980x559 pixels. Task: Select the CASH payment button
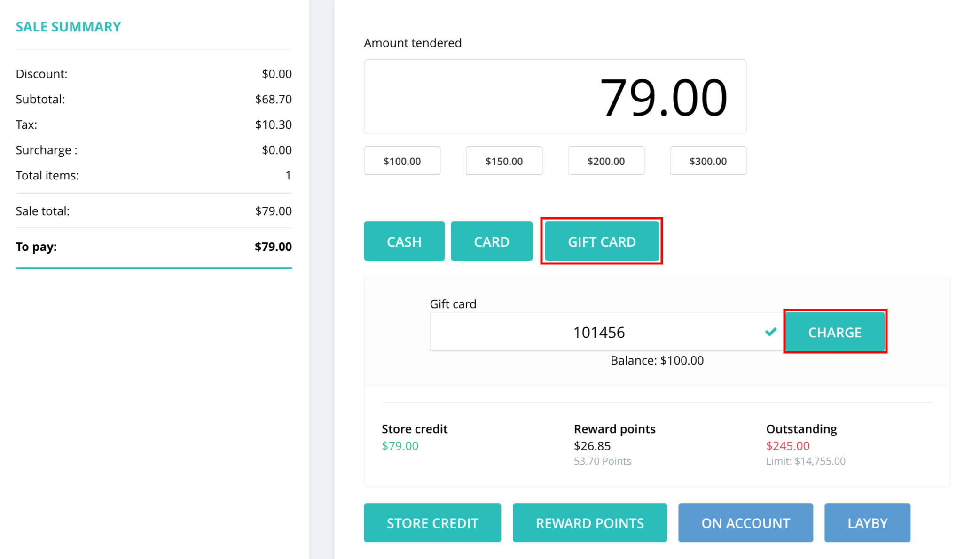click(404, 241)
